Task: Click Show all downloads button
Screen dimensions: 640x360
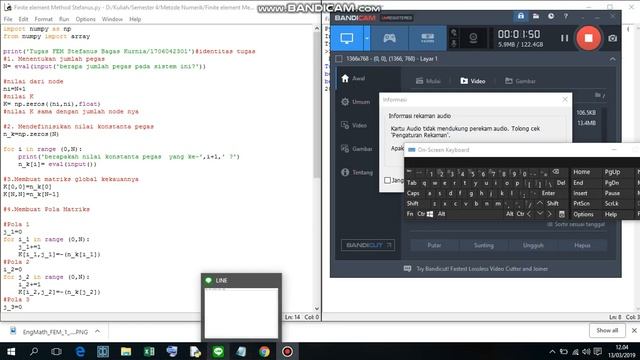Action: coord(607,331)
